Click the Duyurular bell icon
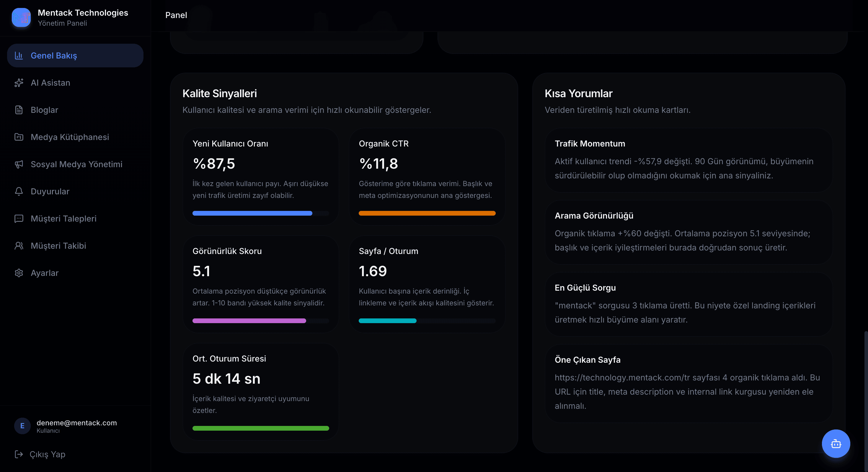 [19, 191]
